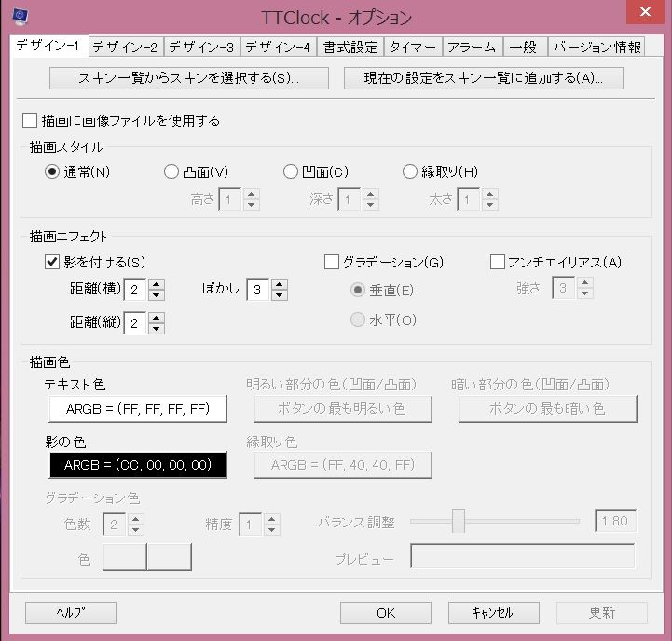Switch to the デザイン-4 tab
Image resolution: width=672 pixels, height=641 pixels.
(278, 47)
